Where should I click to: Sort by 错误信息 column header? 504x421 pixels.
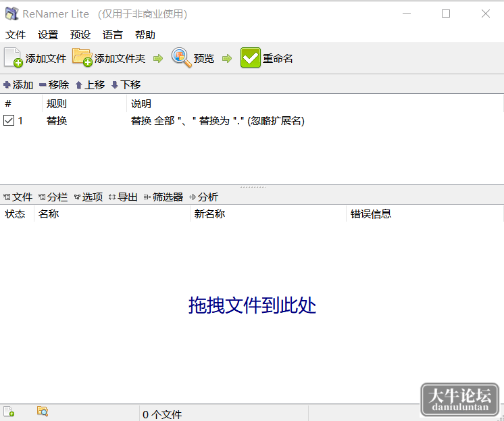click(424, 214)
